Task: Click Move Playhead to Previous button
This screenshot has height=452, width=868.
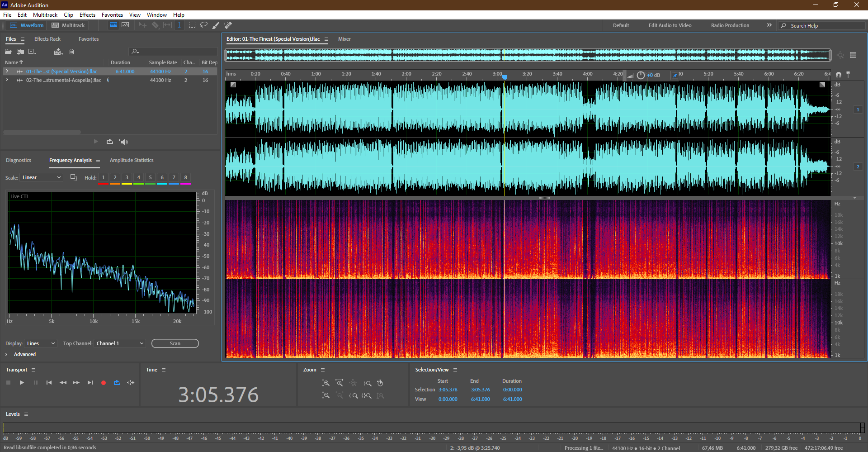Action: (x=49, y=383)
